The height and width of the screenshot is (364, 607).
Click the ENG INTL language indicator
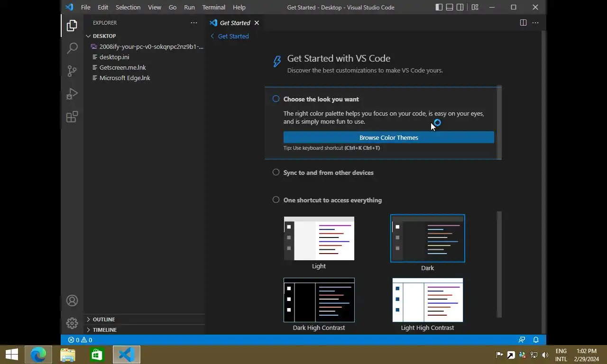tap(561, 355)
